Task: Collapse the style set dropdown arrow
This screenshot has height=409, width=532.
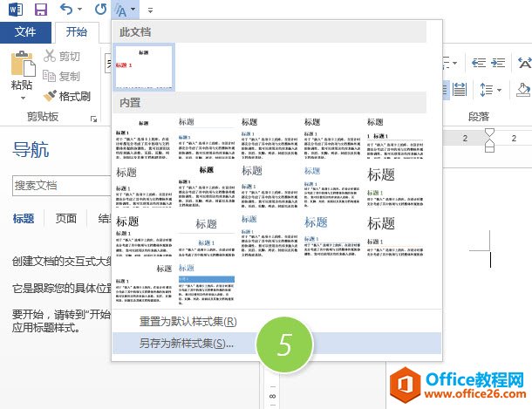Action: pos(133,9)
